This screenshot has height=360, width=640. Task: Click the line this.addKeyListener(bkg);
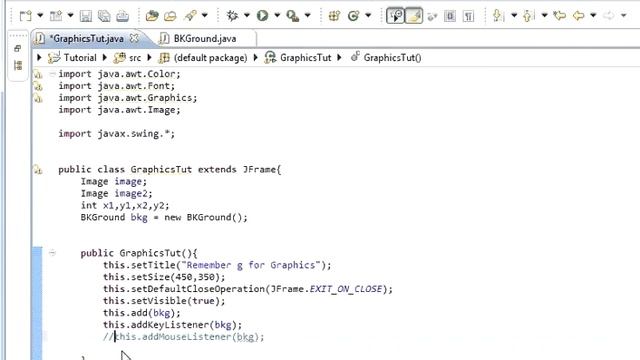(173, 325)
